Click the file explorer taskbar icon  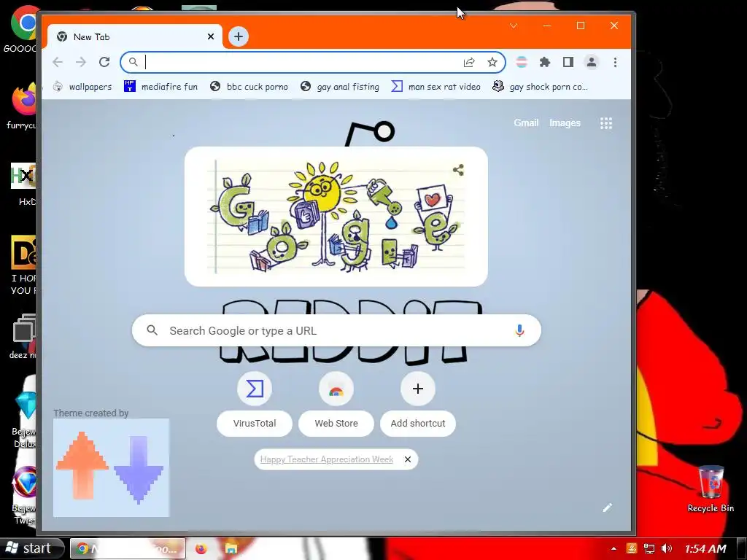pos(231,549)
